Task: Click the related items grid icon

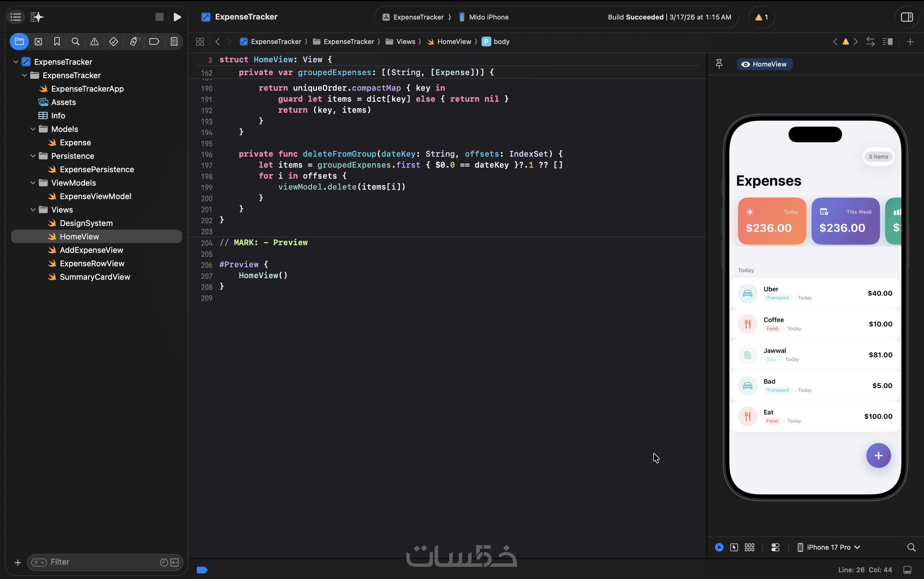Action: pos(200,42)
